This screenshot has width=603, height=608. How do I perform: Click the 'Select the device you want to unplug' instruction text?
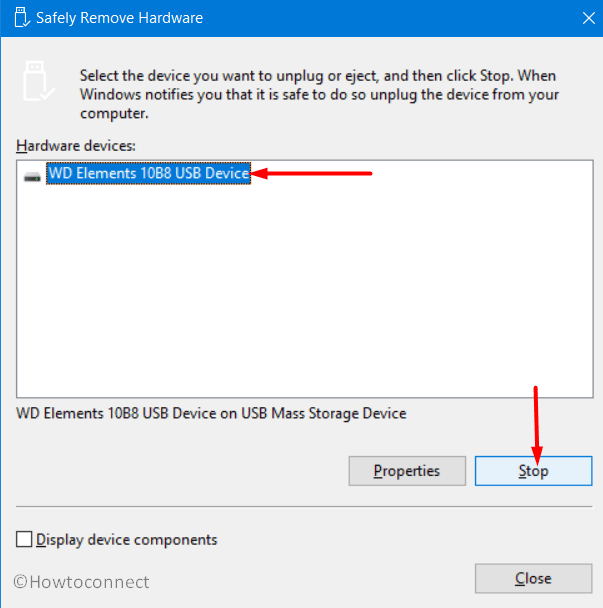[x=319, y=94]
